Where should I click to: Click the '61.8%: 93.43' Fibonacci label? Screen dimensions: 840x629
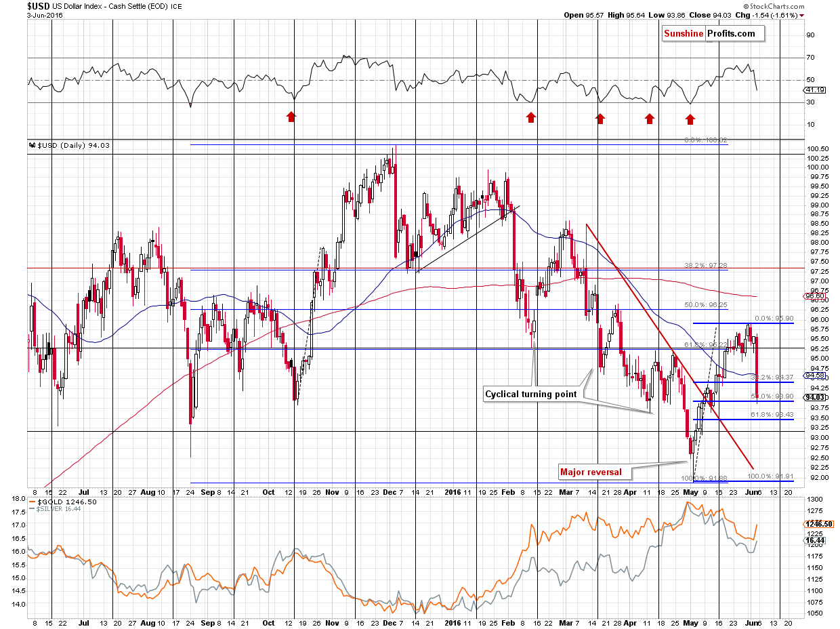click(x=772, y=414)
